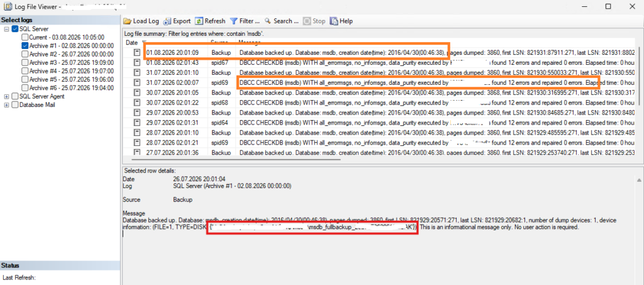The height and width of the screenshot is (285, 644).
Task: Select date 27.07.2026 20:01:36 row
Action: [x=172, y=152]
